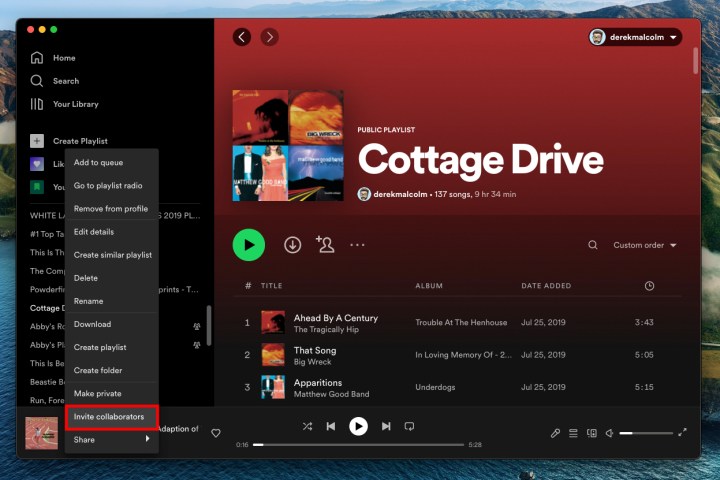The width and height of the screenshot is (720, 480).
Task: Toggle shuffle in the player bar
Action: pos(307,426)
